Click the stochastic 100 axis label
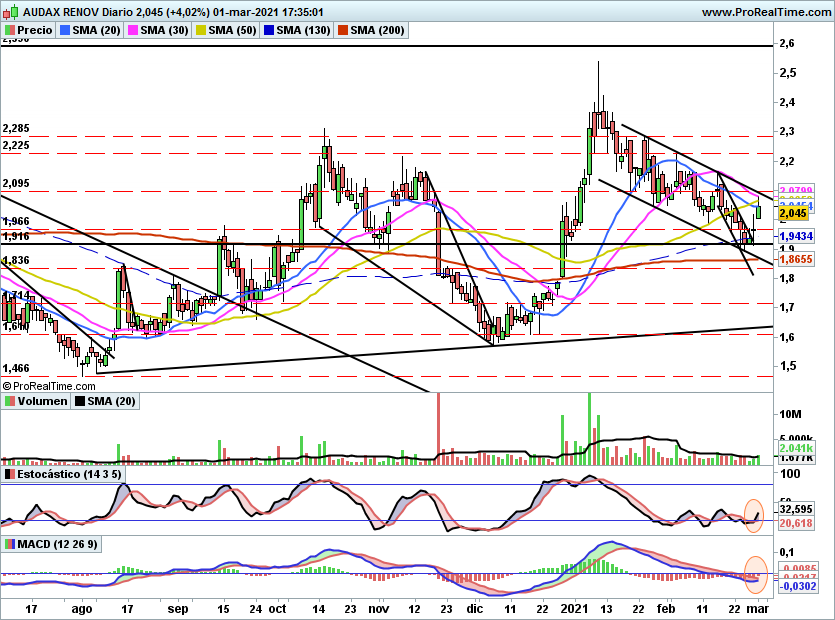The height and width of the screenshot is (620, 835). [790, 474]
